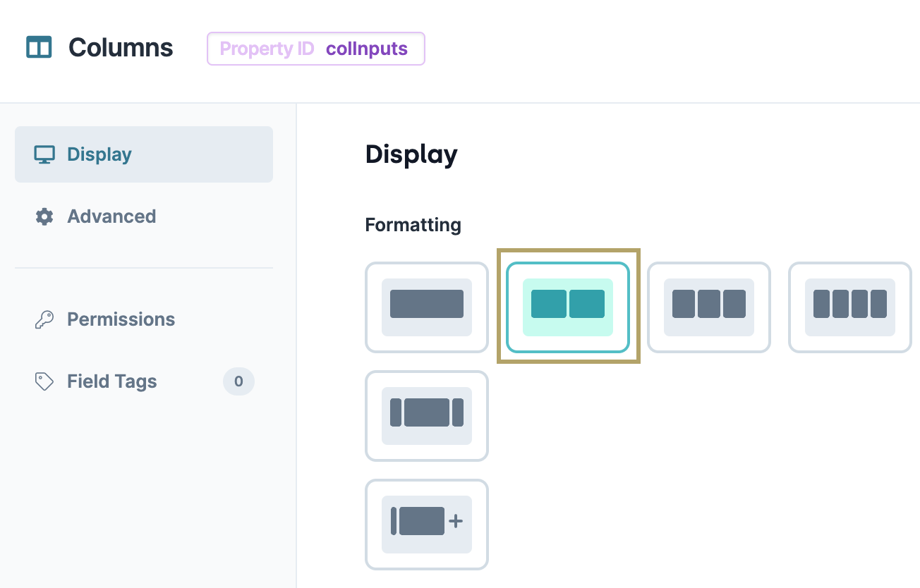The height and width of the screenshot is (588, 920).
Task: Select the two-column layout option
Action: [x=568, y=307]
